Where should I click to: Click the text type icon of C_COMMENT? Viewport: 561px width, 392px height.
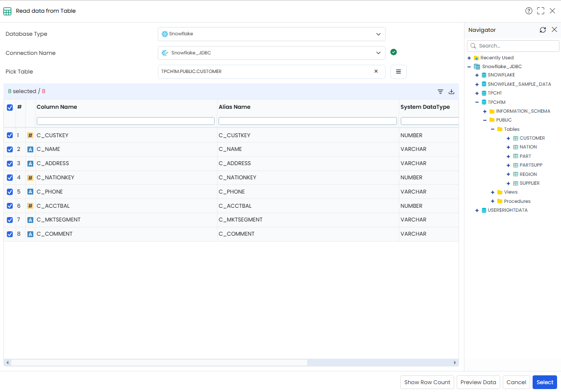(30, 234)
